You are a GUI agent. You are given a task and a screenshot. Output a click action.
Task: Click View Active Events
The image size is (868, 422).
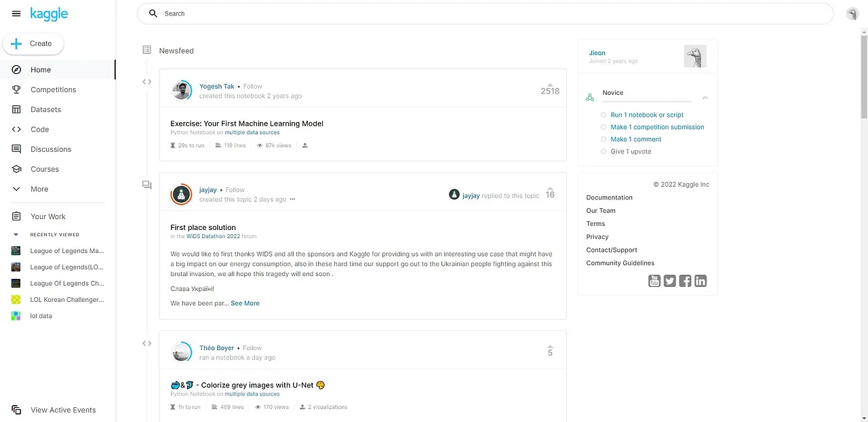tap(63, 410)
